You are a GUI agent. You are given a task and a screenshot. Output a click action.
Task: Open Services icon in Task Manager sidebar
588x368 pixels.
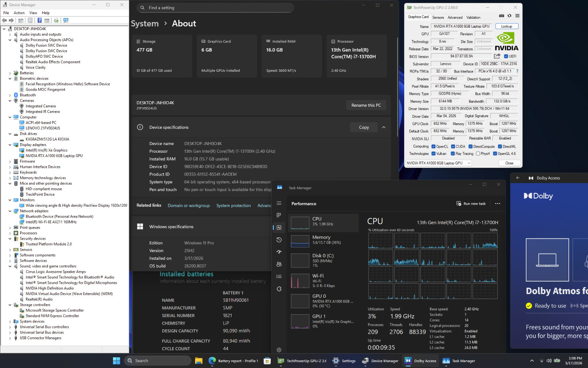tap(279, 289)
